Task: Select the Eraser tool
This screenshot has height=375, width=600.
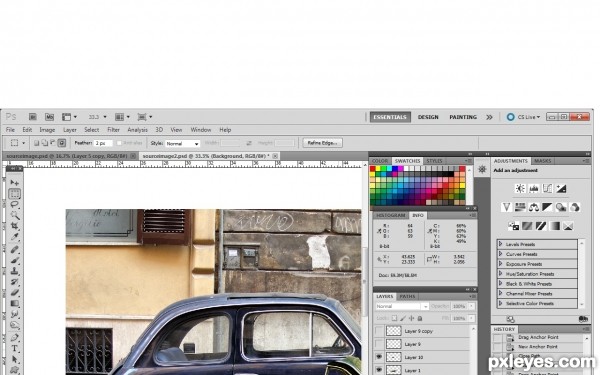Action: coord(15,292)
